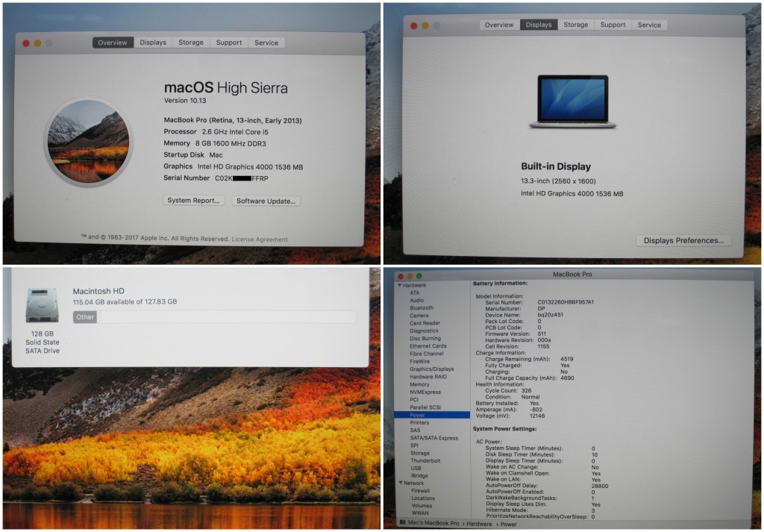The width and height of the screenshot is (764, 532).
Task: Switch to Overview tab in Built-in Display window
Action: click(499, 25)
